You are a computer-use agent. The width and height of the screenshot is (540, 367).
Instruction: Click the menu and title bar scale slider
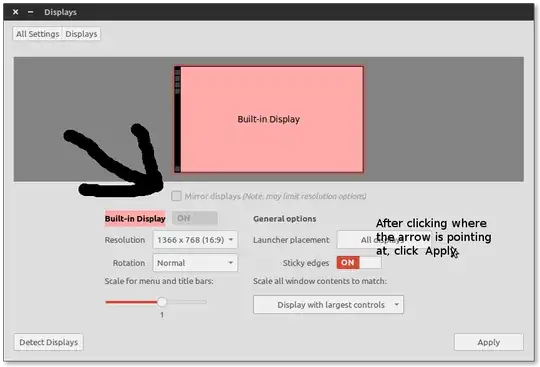click(156, 302)
